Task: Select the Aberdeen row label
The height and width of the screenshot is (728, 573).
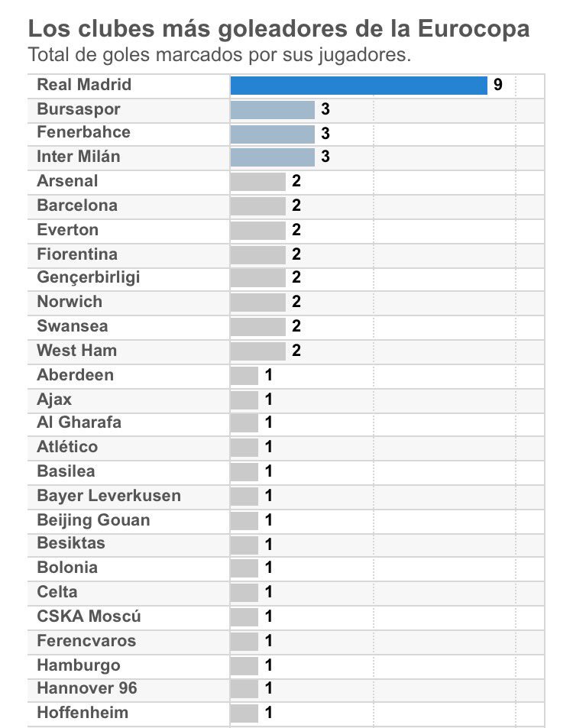Action: [75, 375]
